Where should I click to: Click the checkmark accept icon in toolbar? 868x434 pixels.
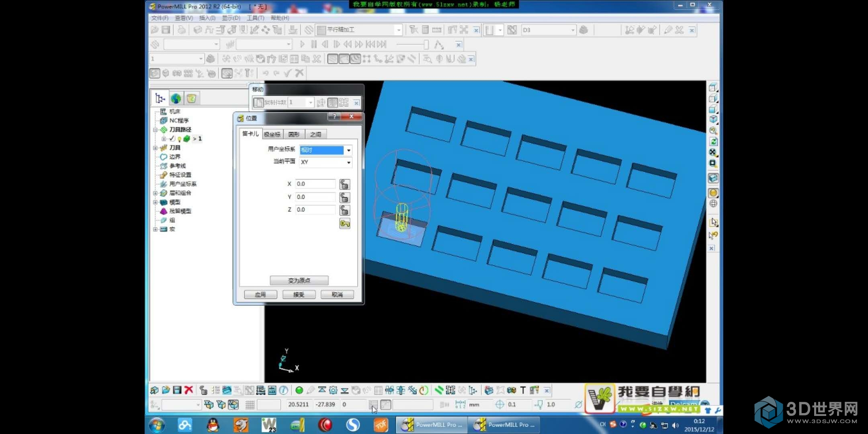click(287, 73)
